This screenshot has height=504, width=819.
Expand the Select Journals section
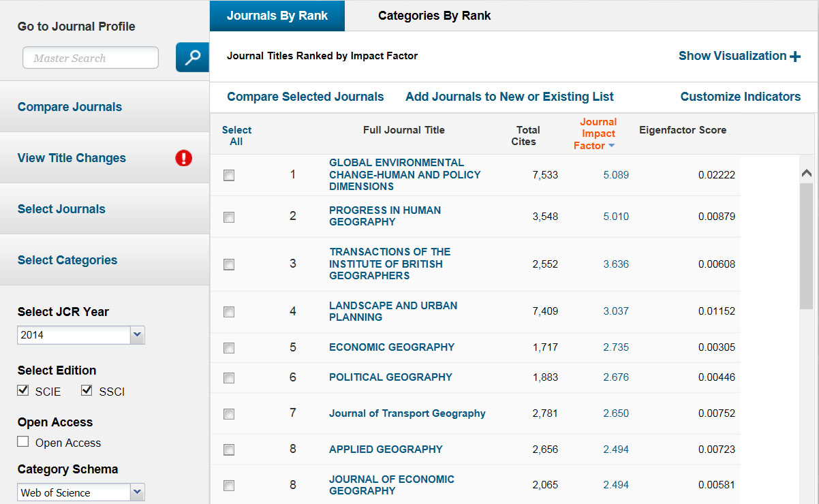pos(61,209)
